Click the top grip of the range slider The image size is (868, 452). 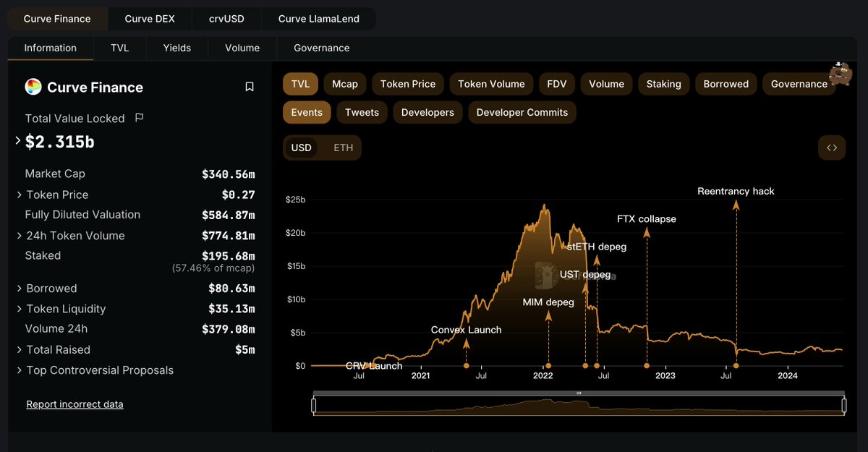coord(579,393)
